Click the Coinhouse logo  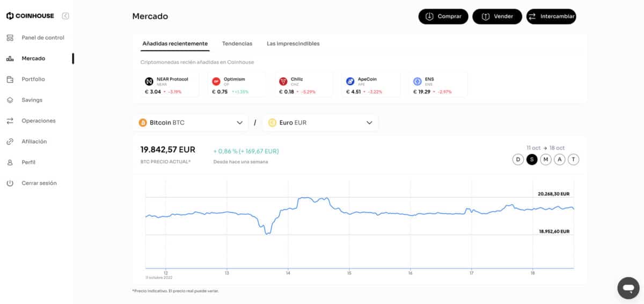point(30,16)
